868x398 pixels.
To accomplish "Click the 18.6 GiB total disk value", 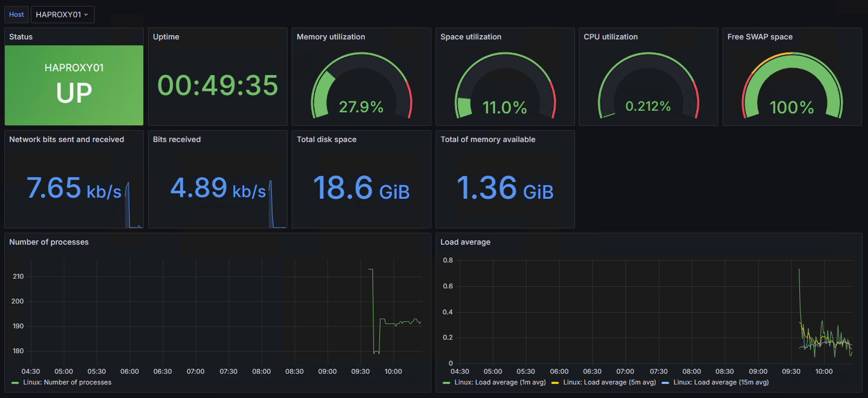I will tap(361, 188).
